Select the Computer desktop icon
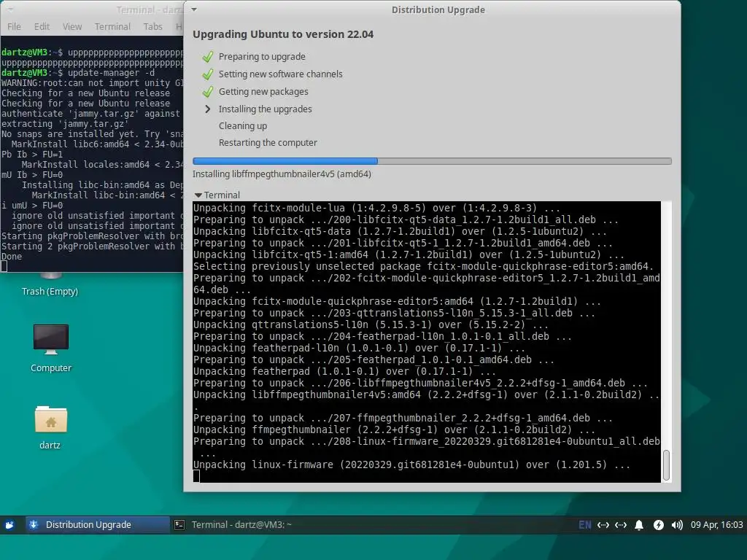The image size is (747, 560). [x=50, y=339]
